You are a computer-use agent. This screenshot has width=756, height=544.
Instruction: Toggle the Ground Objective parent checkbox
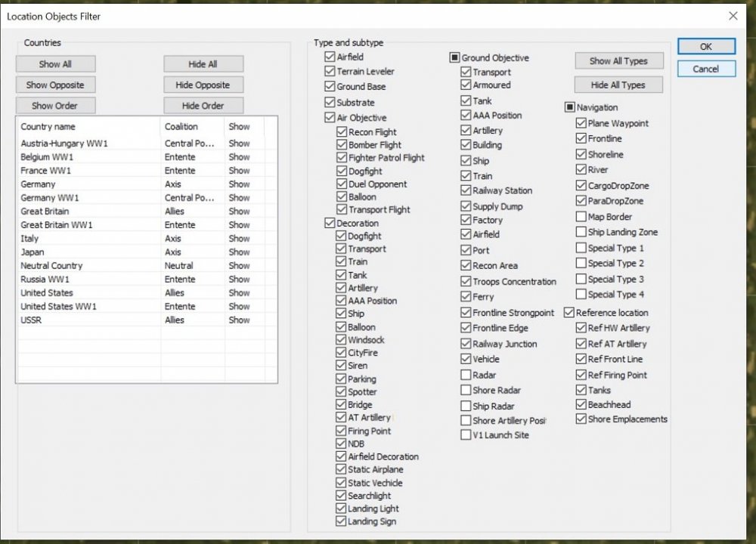(455, 57)
